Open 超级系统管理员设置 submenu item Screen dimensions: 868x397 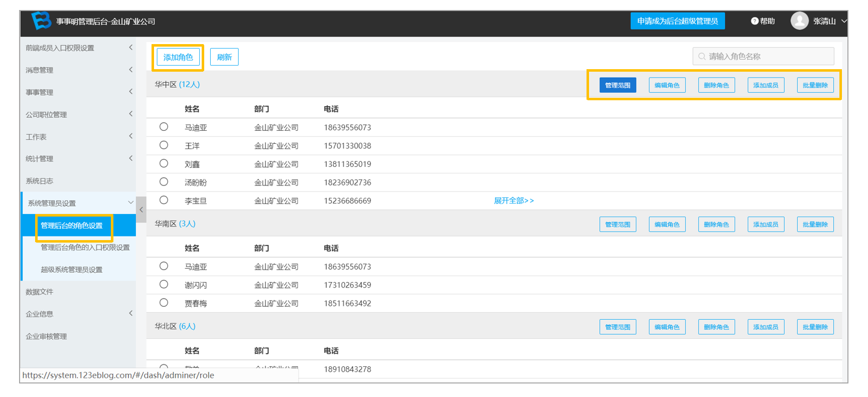71,270
